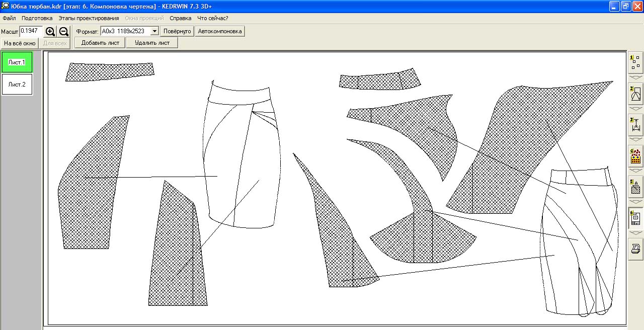The width and height of the screenshot is (644, 330).
Task: Click the zoom out magnifier icon
Action: pos(64,32)
